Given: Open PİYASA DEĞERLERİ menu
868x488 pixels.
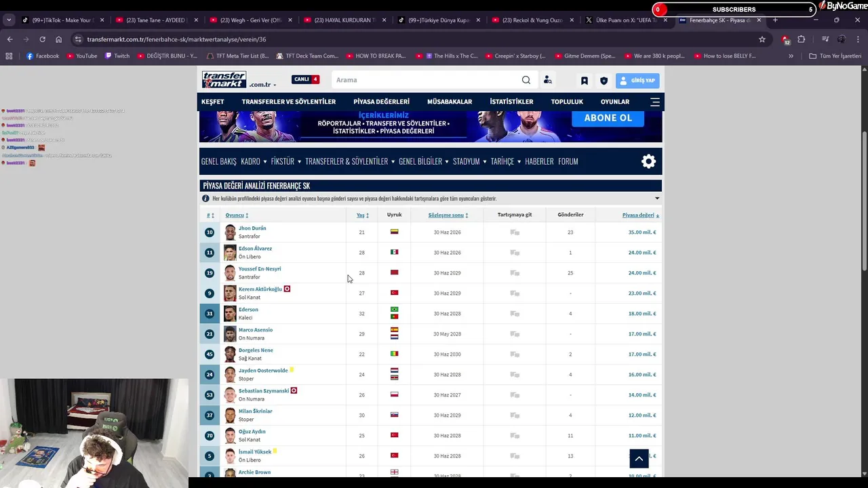Looking at the screenshot, I should pyautogui.click(x=381, y=102).
